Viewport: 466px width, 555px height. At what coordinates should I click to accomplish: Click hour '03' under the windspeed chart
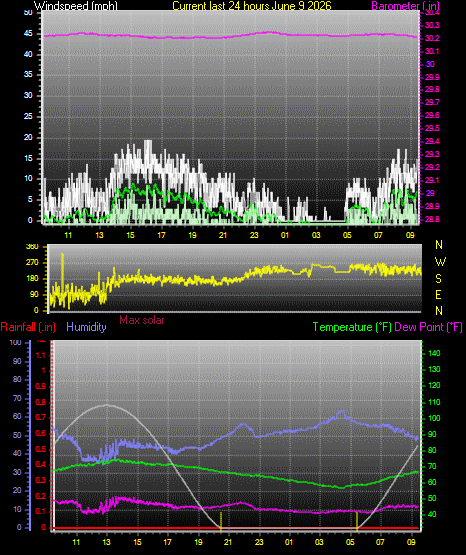[x=316, y=235]
